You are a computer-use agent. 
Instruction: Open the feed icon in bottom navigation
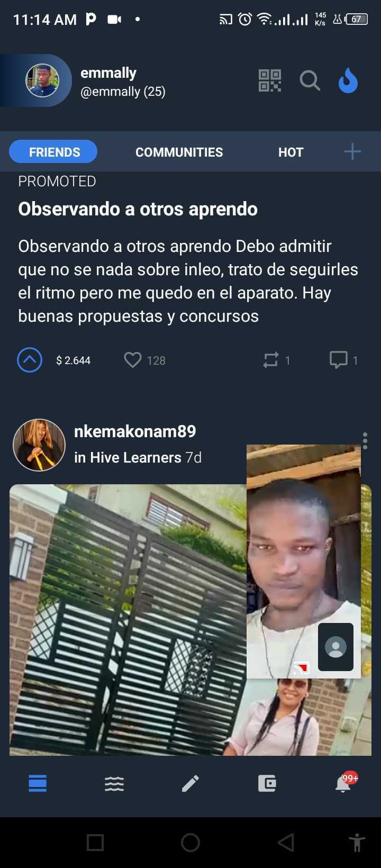coord(38,783)
